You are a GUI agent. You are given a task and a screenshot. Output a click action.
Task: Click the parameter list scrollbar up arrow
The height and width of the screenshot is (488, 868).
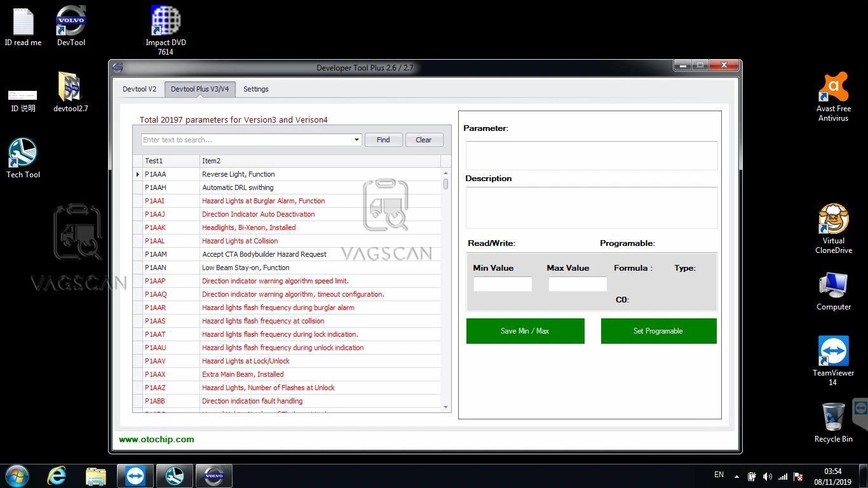coord(445,173)
